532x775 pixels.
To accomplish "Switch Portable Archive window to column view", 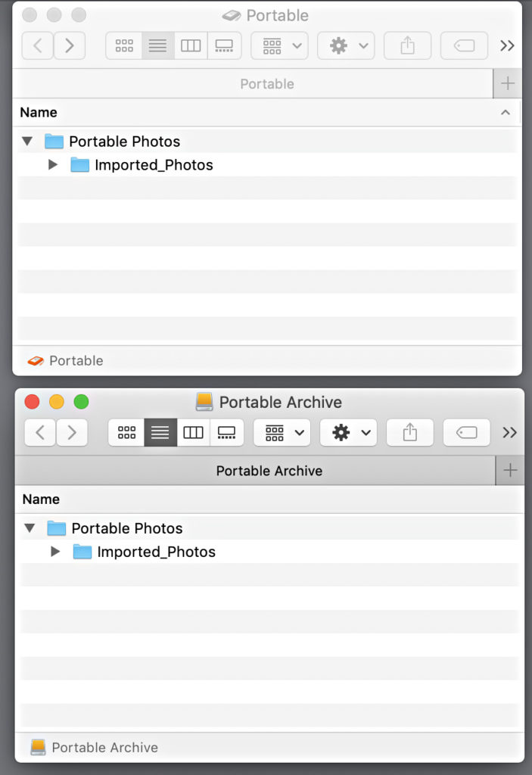I will (194, 432).
